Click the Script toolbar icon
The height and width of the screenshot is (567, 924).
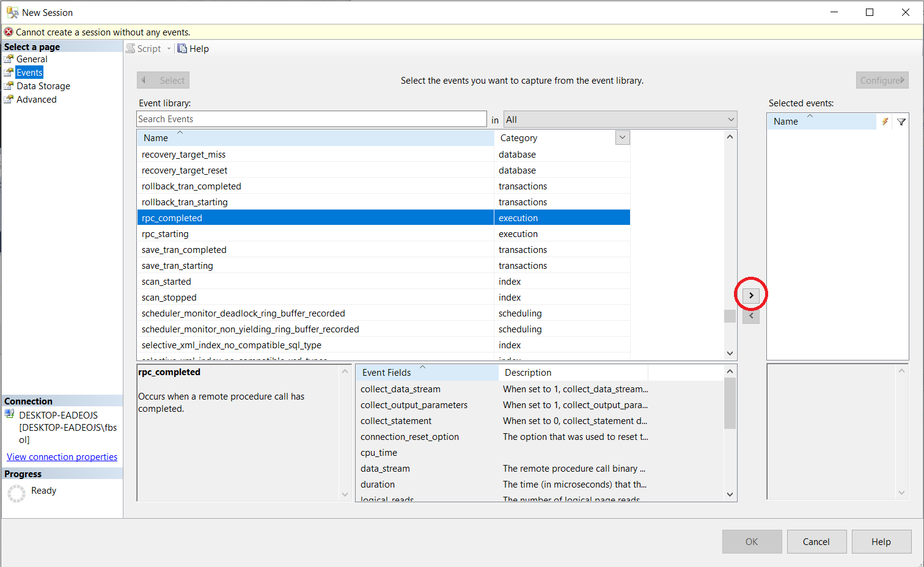click(x=131, y=49)
